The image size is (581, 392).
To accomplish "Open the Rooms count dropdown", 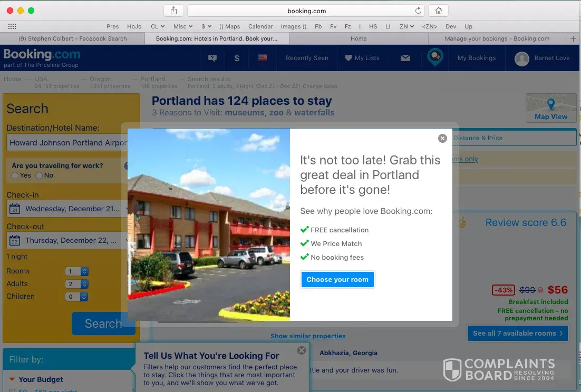I will point(76,271).
